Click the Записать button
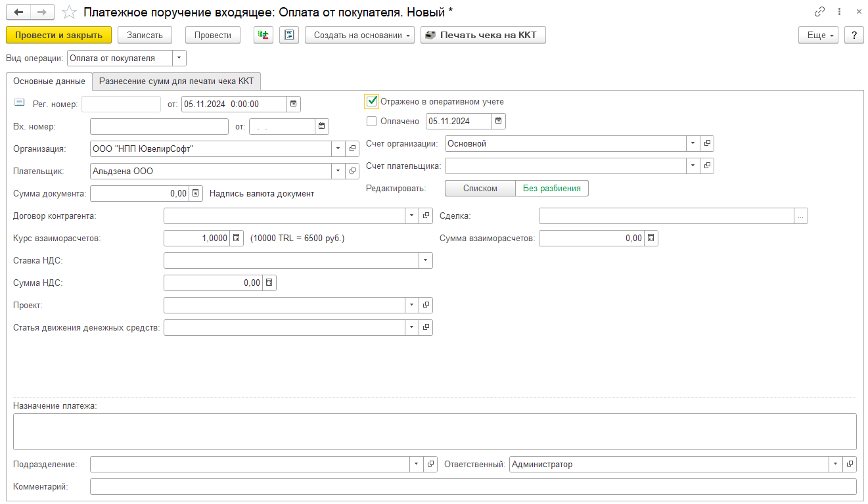Image resolution: width=868 pixels, height=504 pixels. coord(145,35)
